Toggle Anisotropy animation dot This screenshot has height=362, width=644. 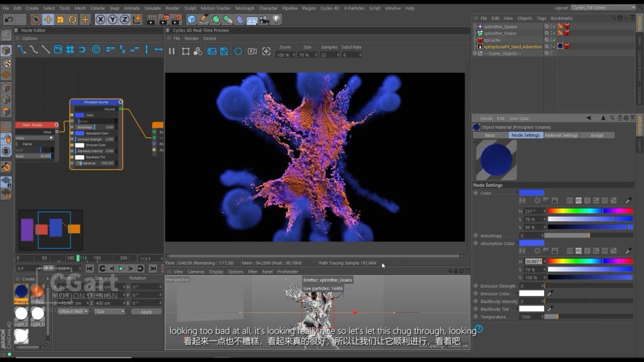(475, 236)
